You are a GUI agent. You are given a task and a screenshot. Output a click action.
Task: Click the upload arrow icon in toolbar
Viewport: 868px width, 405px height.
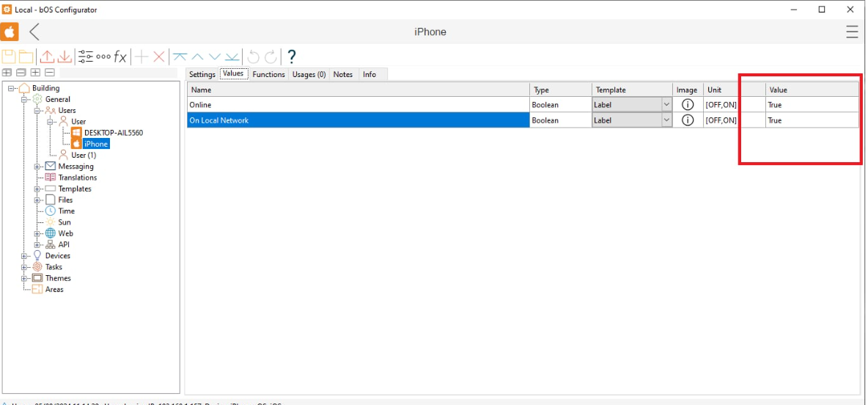(48, 57)
